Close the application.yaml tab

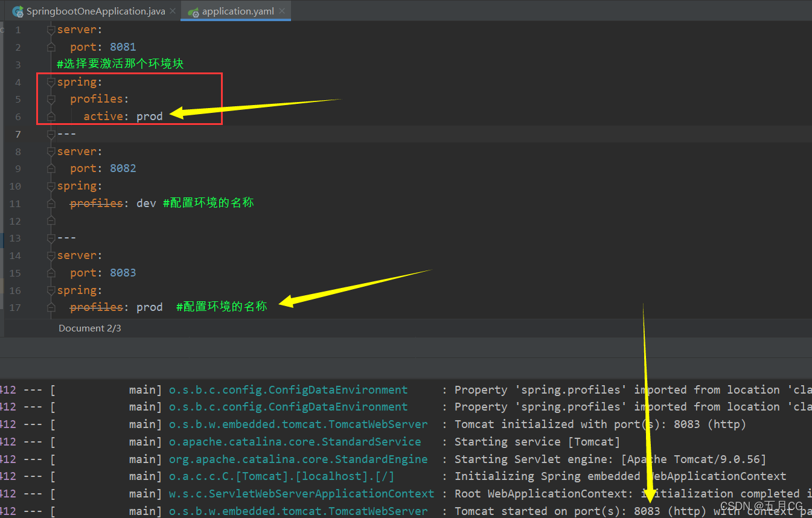[283, 11]
